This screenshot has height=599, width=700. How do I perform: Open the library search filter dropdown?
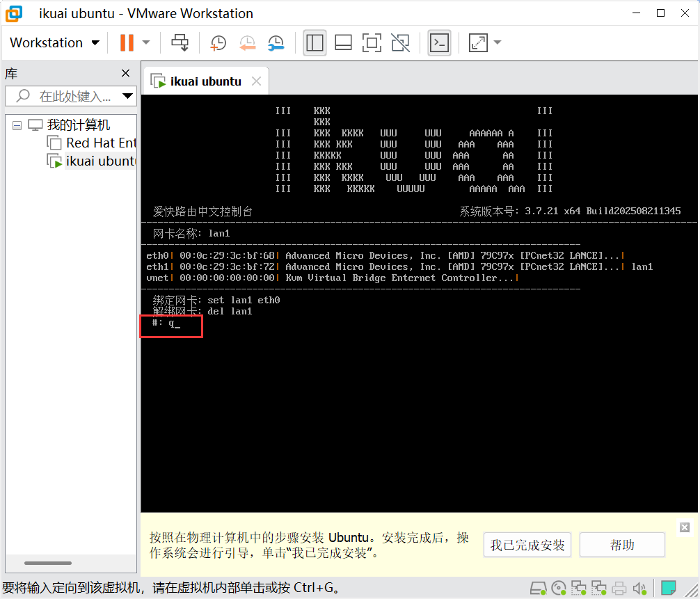[x=127, y=96]
